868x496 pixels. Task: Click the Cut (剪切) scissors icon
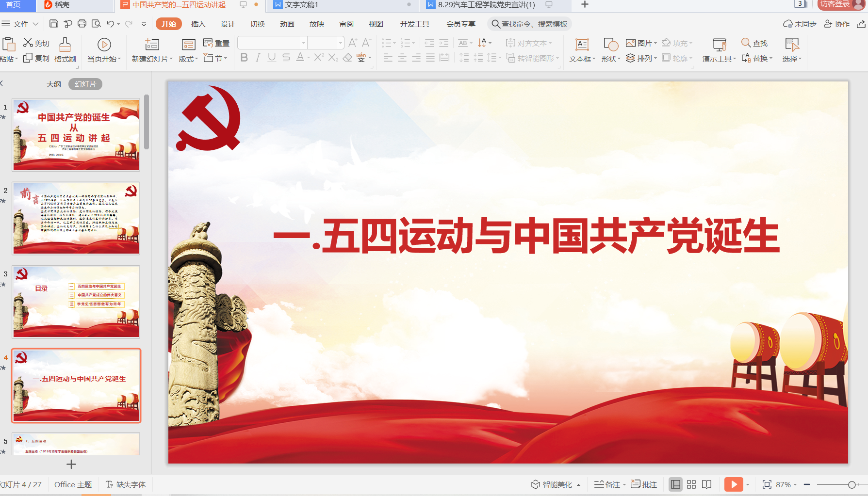pyautogui.click(x=28, y=43)
